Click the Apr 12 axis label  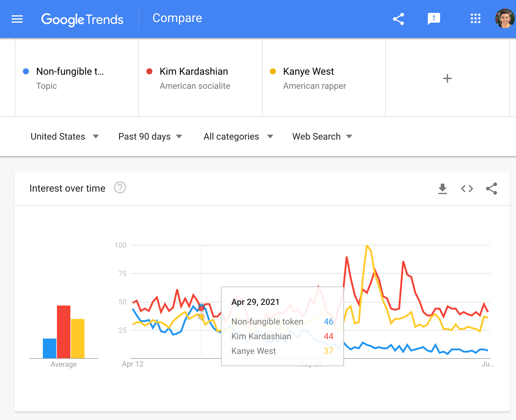[x=133, y=364]
